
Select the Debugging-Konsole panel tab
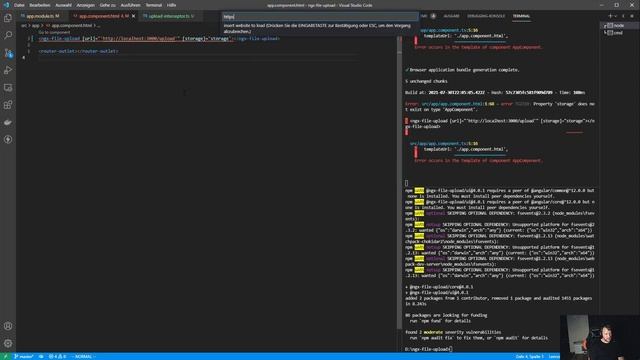(486, 16)
